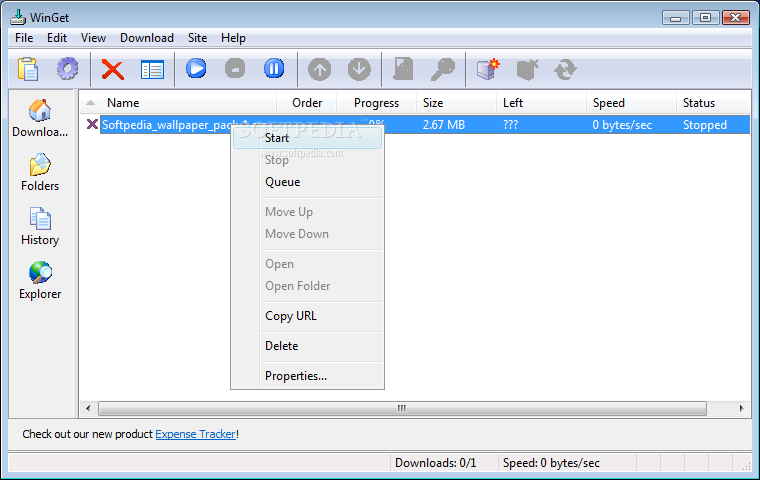Click the open file document toolbar icon
The image size is (760, 480).
(403, 69)
